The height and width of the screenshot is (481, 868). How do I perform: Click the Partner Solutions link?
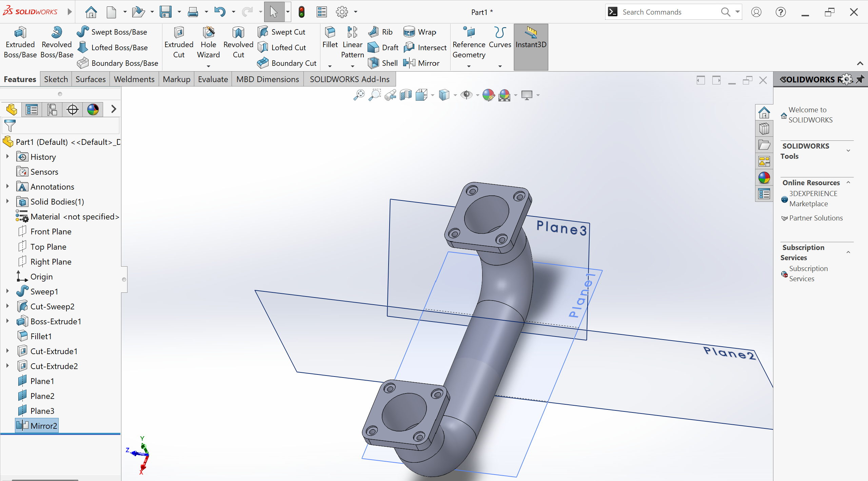(815, 218)
